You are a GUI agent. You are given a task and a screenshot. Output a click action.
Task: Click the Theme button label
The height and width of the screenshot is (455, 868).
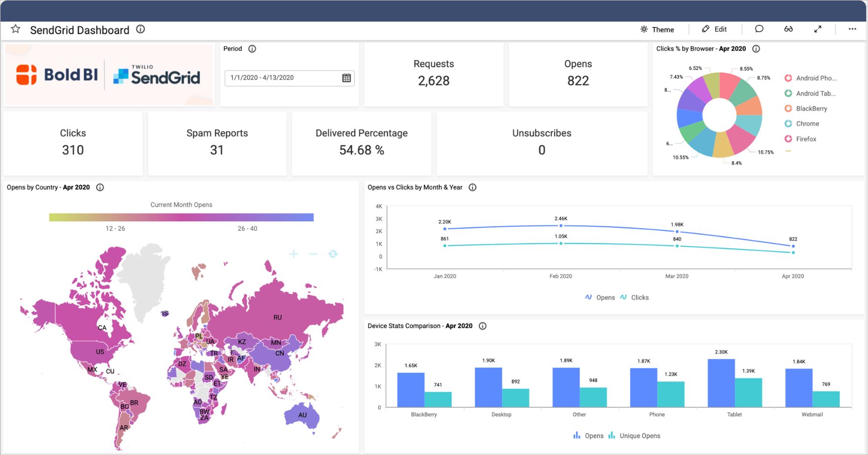coord(663,29)
